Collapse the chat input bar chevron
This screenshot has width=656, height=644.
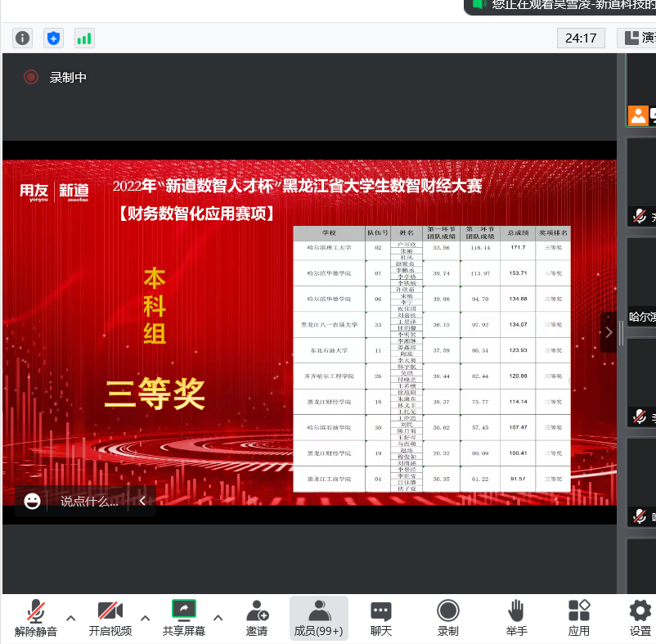tap(142, 501)
